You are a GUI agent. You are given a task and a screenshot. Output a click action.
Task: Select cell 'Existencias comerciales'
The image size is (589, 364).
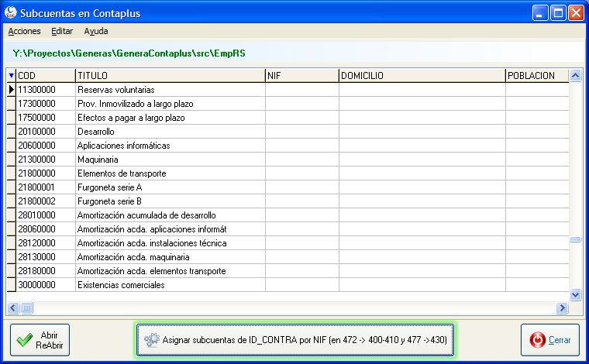pos(170,284)
